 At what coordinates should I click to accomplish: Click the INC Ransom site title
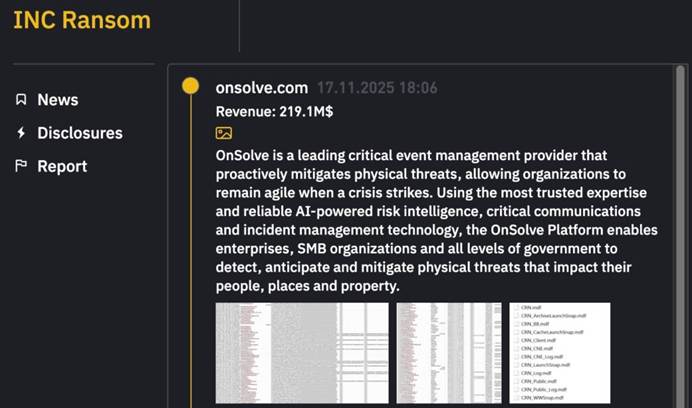82,20
